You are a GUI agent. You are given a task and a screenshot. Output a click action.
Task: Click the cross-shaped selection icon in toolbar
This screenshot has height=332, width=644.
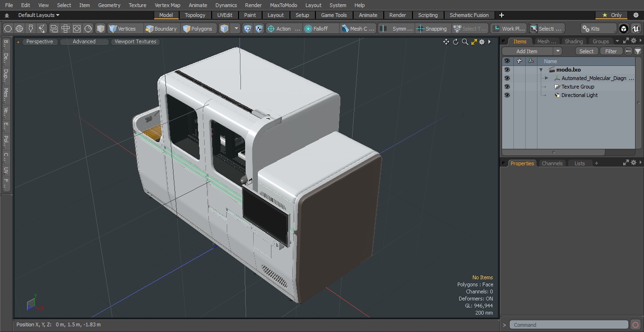click(x=66, y=29)
